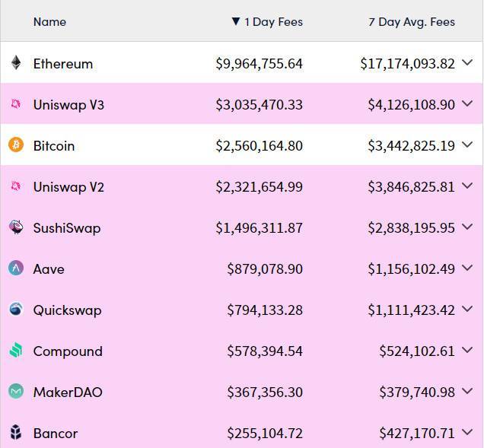Screen dimensions: 484x448
Task: Click the Aave ghost logo icon
Action: (16, 268)
